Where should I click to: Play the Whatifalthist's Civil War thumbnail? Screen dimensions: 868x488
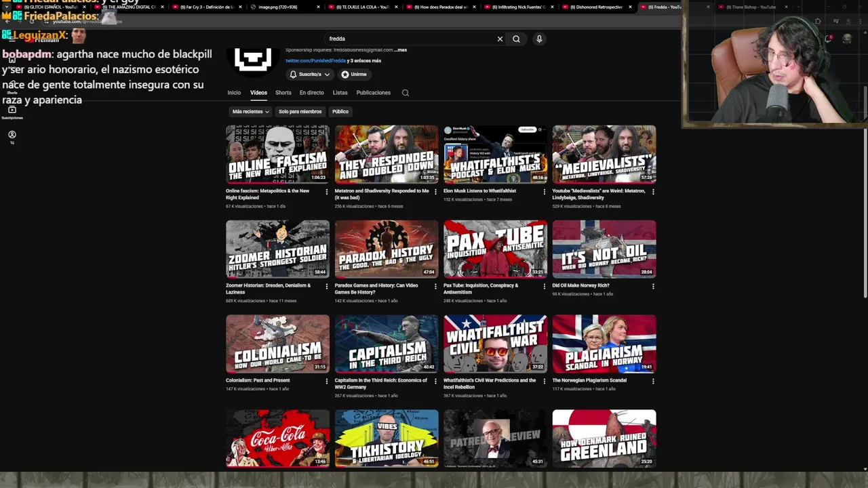495,344
